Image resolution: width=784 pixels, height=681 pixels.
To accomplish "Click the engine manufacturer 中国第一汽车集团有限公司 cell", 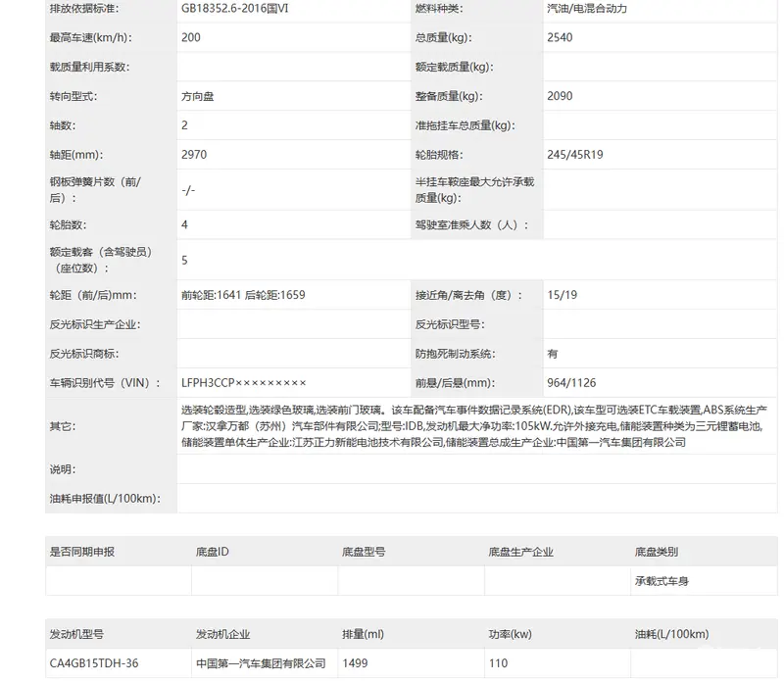I will (261, 663).
